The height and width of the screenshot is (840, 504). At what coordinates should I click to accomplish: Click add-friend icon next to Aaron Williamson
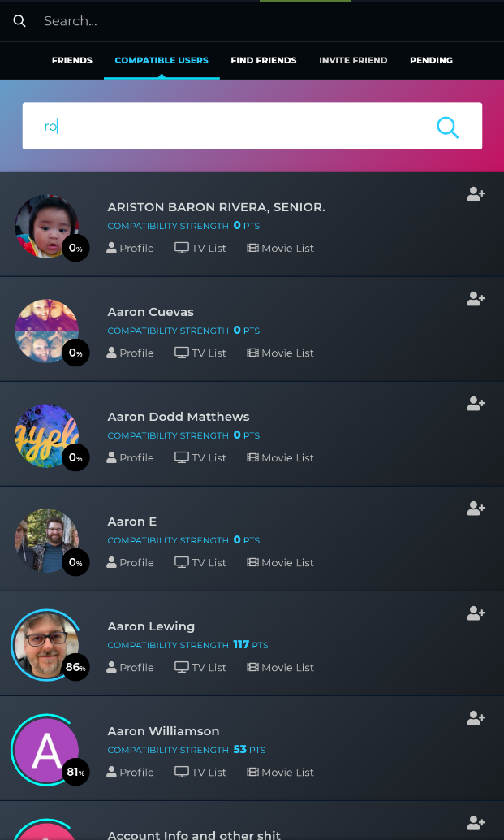pyautogui.click(x=476, y=718)
